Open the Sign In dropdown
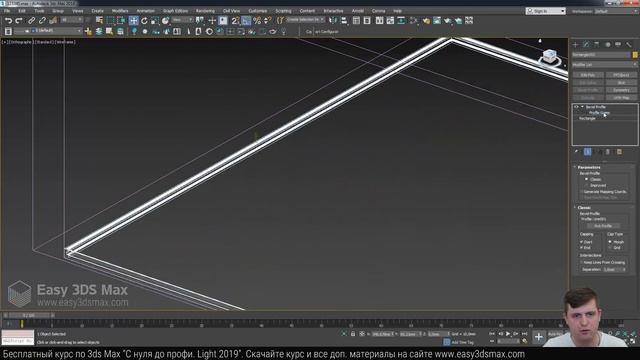Image resolution: width=640 pixels, height=360 pixels. pyautogui.click(x=546, y=11)
